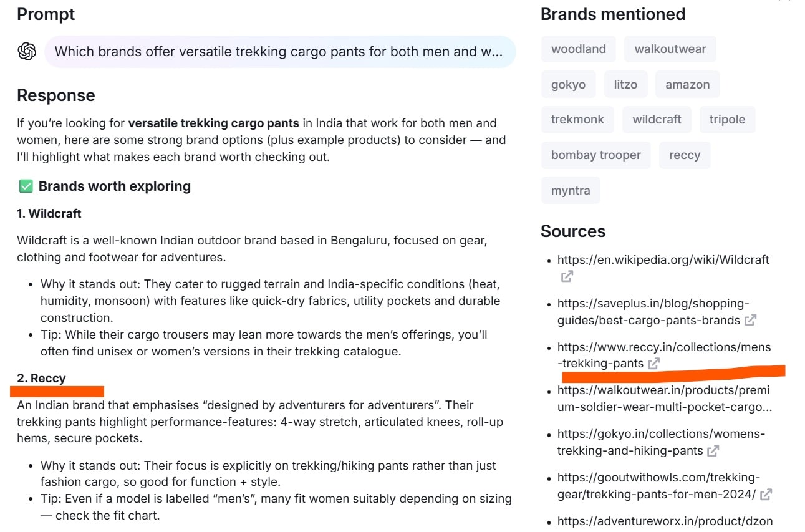Image resolution: width=805 pixels, height=532 pixels.
Task: Open the en.wikipedia.org Wildcraft source link
Action: pyautogui.click(x=663, y=260)
